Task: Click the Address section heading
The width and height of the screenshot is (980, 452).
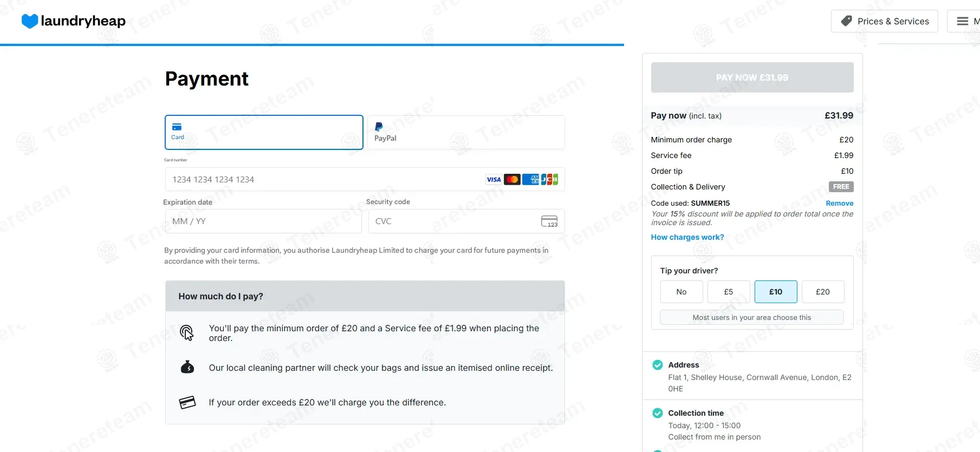Action: [684, 365]
